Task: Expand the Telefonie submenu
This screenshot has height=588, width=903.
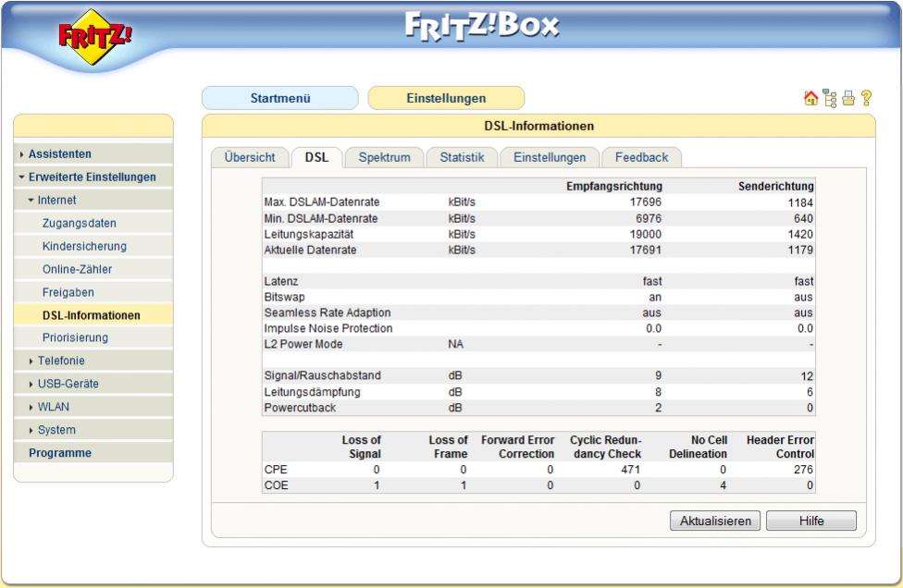Action: point(93,361)
